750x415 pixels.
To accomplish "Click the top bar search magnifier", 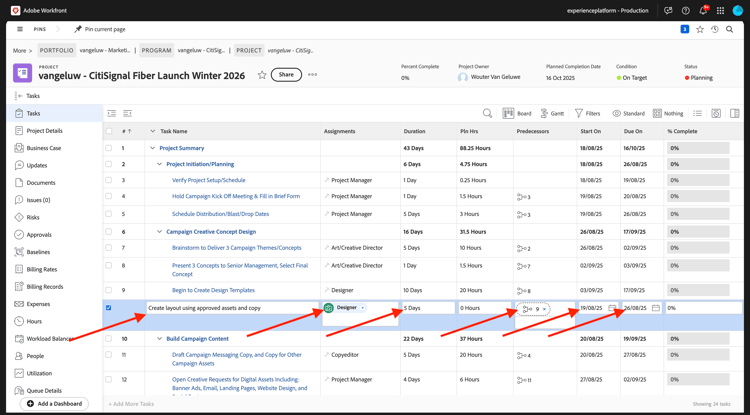I will 729,30.
